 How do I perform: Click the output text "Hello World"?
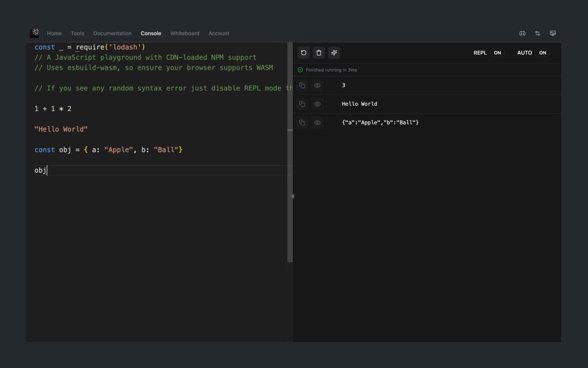pos(359,104)
